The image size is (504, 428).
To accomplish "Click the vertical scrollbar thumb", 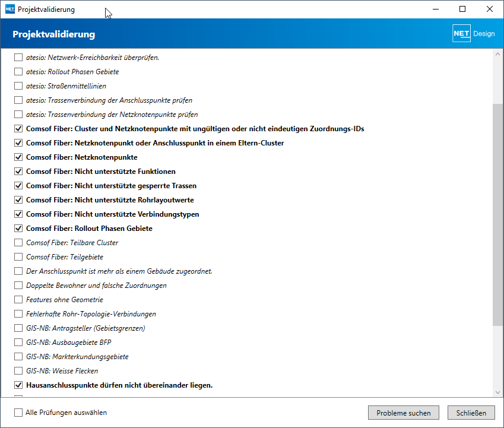I will click(497, 215).
